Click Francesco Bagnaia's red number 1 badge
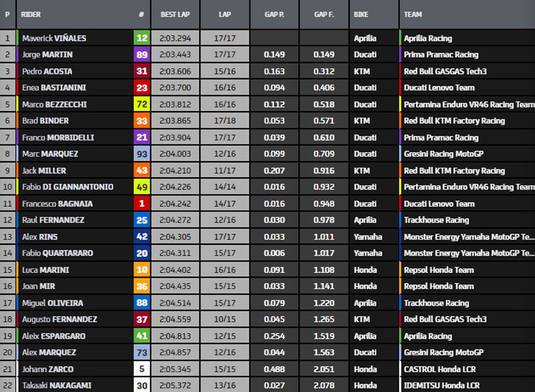Image resolution: width=535 pixels, height=392 pixels. click(142, 203)
